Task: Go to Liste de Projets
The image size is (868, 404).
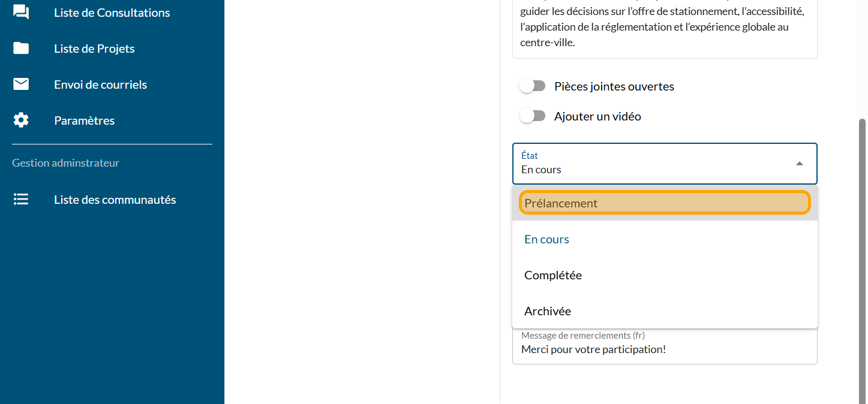Action: pyautogui.click(x=94, y=49)
